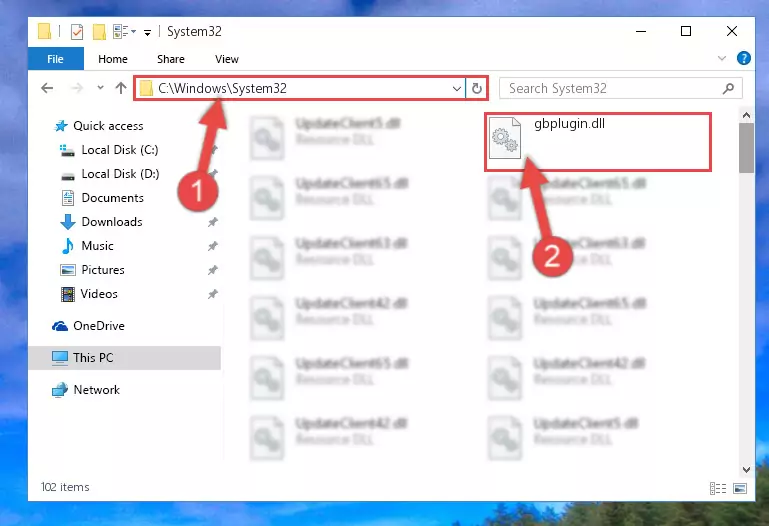
Task: Select the gbplugin.dll file icon
Action: coord(505,139)
